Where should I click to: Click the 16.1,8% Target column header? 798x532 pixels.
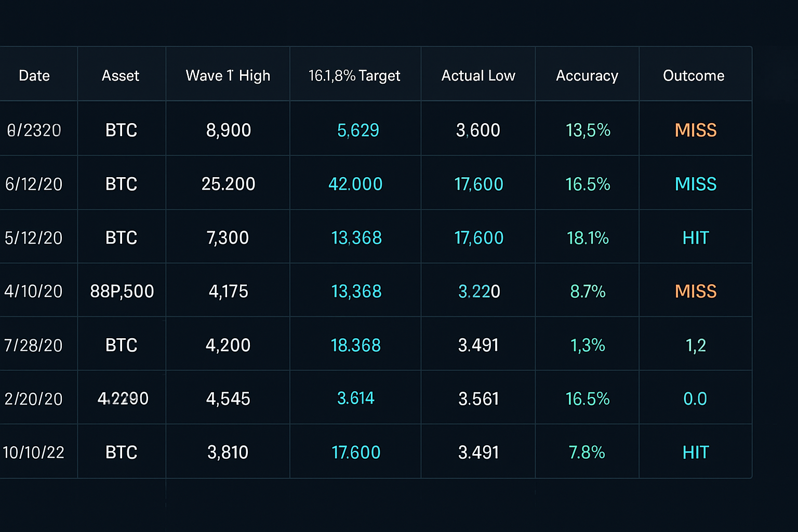(354, 75)
